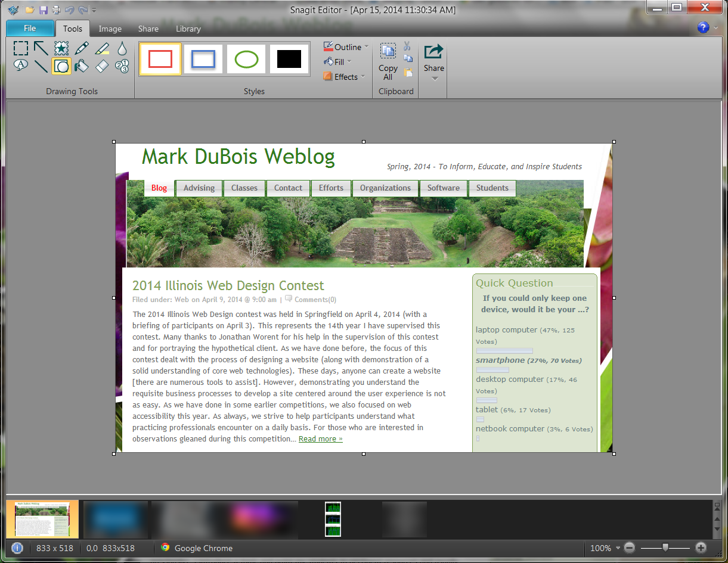
Task: Select the numbered Step tool
Action: tap(122, 66)
